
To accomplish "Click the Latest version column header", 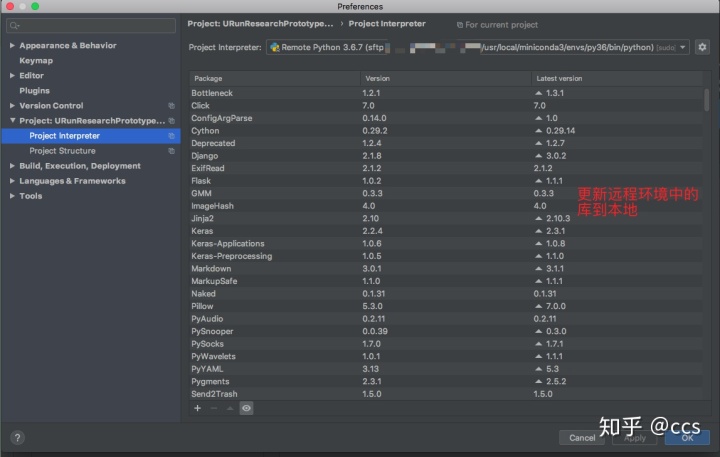I will 617,79.
